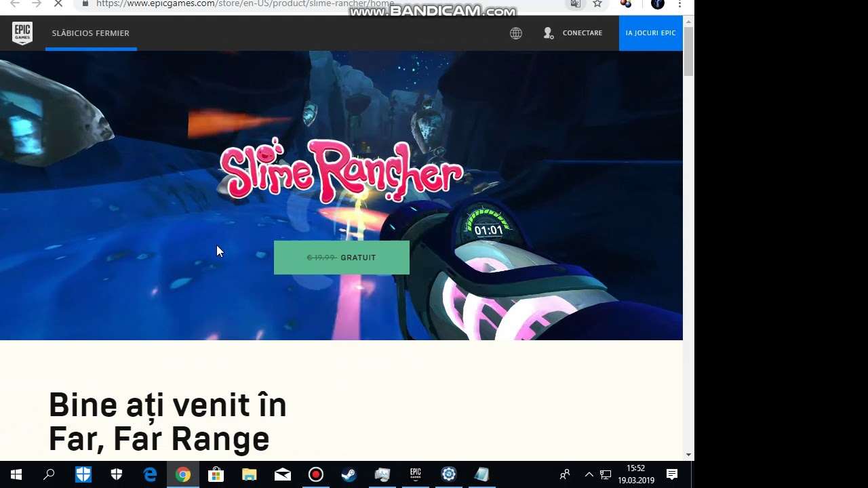Click the colored balls extension icon
Screen dimensions: 868x488
(626, 3)
